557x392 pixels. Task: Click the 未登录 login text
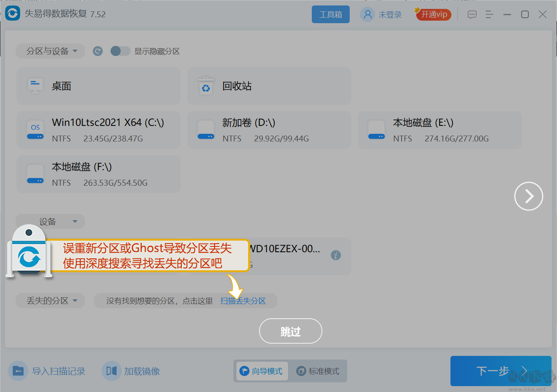(x=390, y=15)
